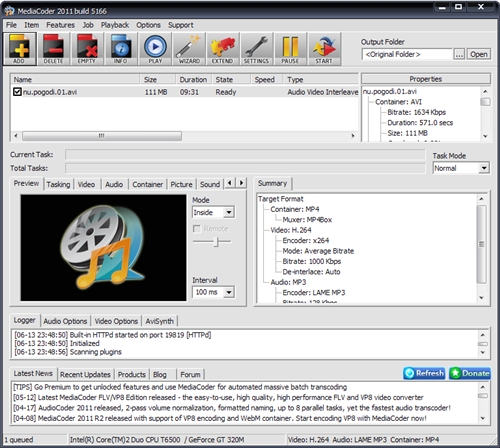Open the Interval 100 ms dropdown
This screenshot has height=448, width=500.
coord(229,292)
